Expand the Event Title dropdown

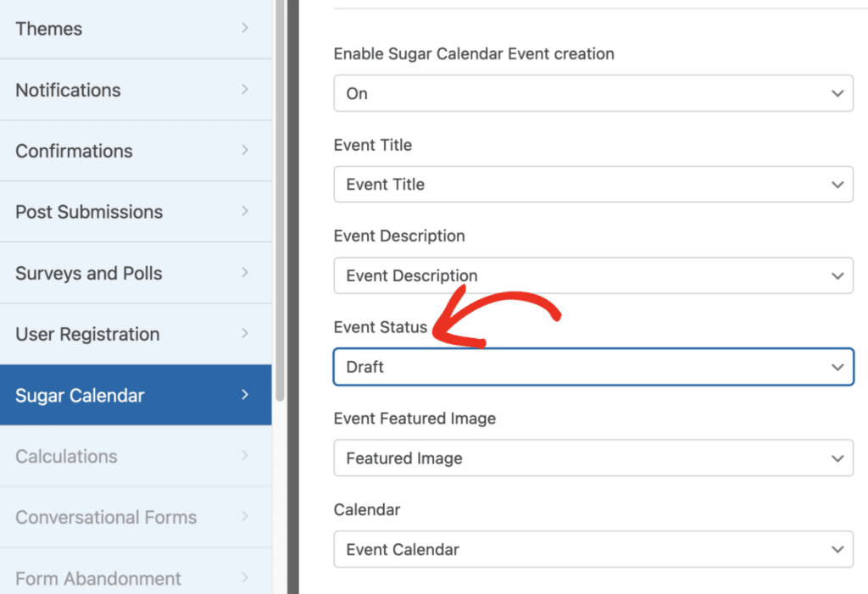pos(593,184)
